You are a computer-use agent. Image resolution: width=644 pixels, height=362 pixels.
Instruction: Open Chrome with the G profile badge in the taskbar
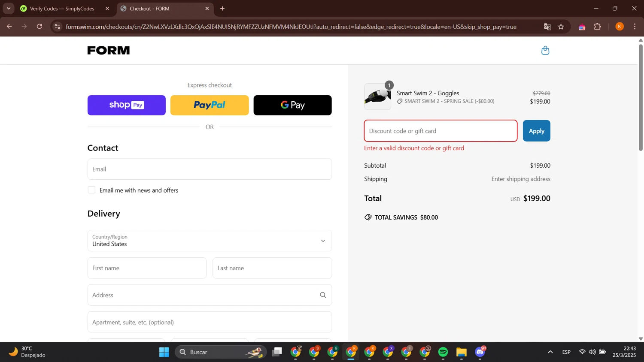click(333, 352)
